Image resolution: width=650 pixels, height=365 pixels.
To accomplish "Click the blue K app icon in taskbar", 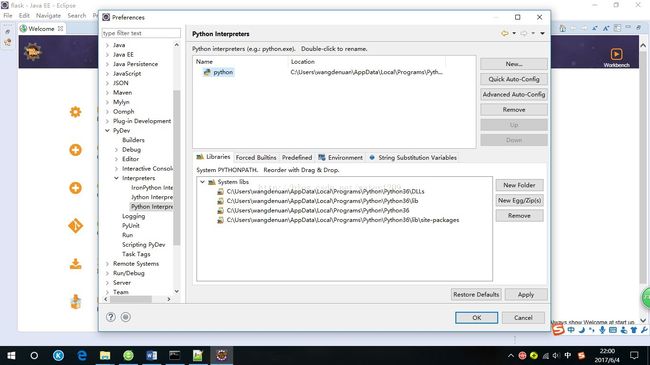I will pos(58,355).
